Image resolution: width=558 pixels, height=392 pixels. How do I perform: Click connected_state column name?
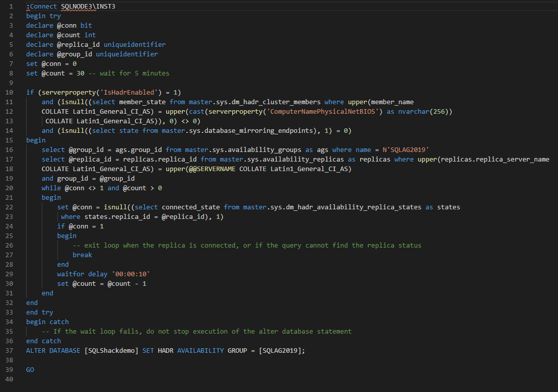(191, 207)
